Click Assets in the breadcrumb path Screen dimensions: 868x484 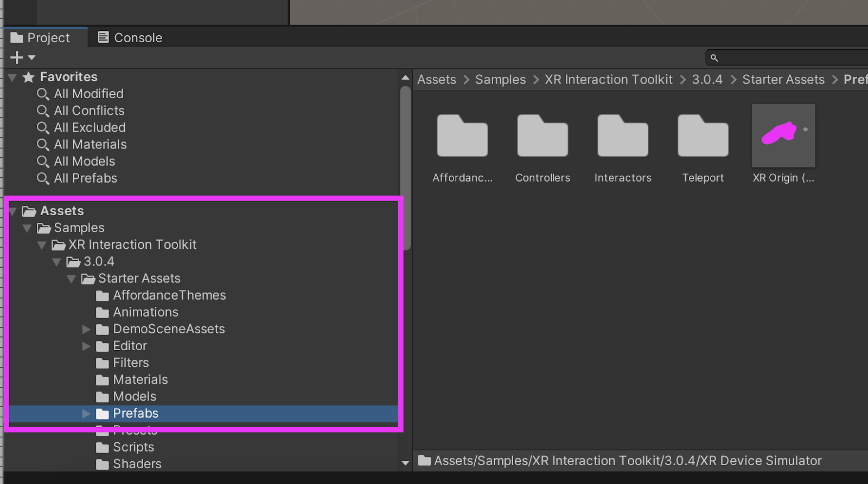(437, 80)
